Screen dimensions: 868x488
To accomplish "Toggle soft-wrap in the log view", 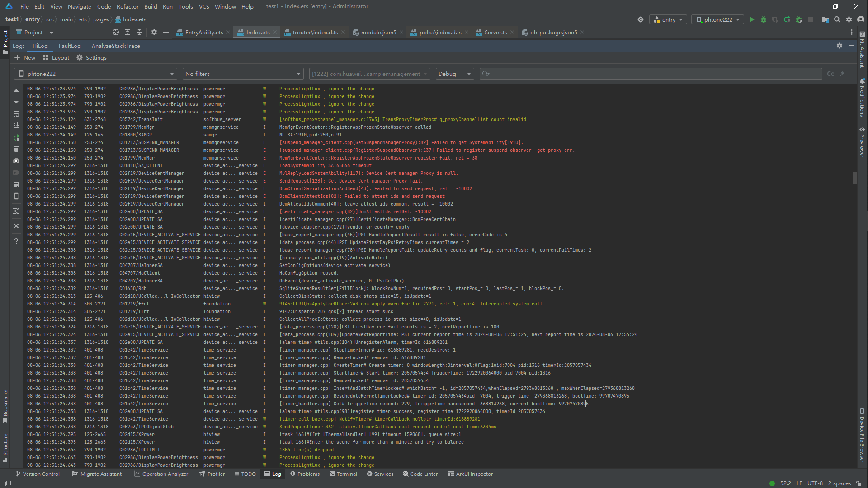I will tap(16, 114).
